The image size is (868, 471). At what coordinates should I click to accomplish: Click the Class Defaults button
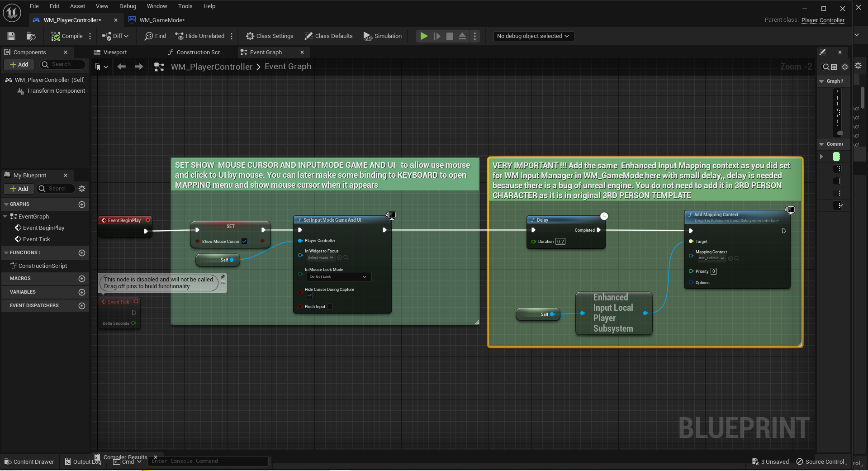(328, 36)
